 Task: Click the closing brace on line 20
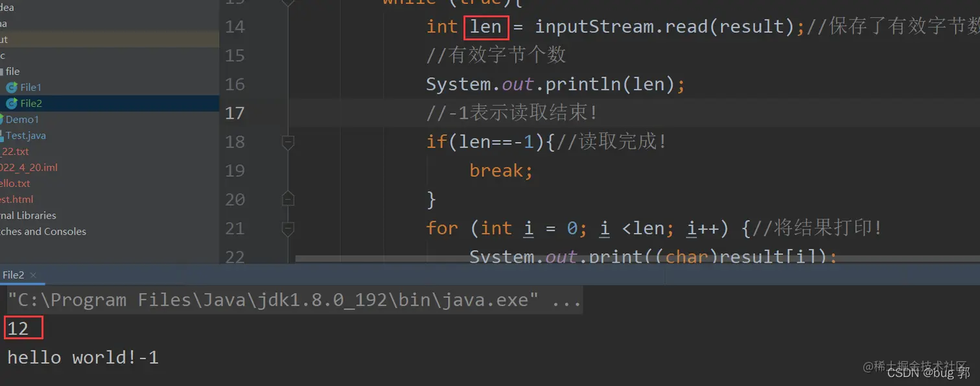pyautogui.click(x=431, y=199)
